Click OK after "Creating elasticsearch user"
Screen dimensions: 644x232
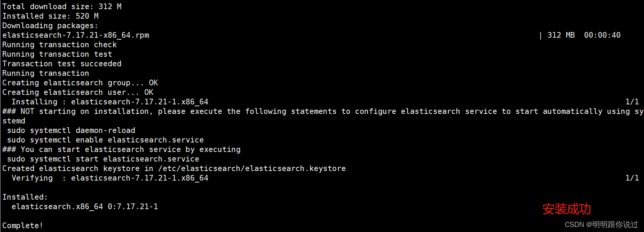[x=149, y=92]
